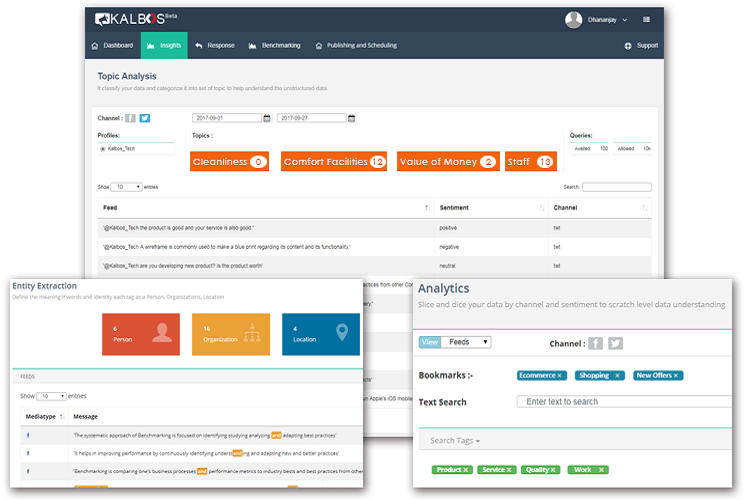Image resolution: width=745 pixels, height=500 pixels.
Task: Switch to the Benchmarking tab
Action: point(275,46)
